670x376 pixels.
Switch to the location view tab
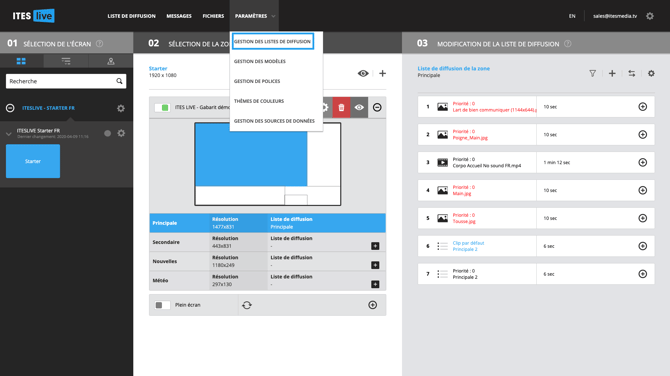click(x=111, y=61)
